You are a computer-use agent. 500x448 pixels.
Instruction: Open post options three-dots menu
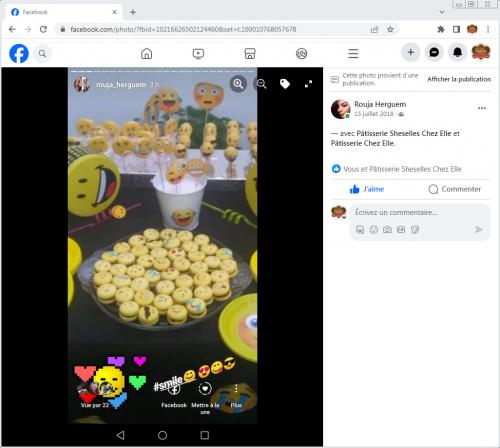click(482, 108)
